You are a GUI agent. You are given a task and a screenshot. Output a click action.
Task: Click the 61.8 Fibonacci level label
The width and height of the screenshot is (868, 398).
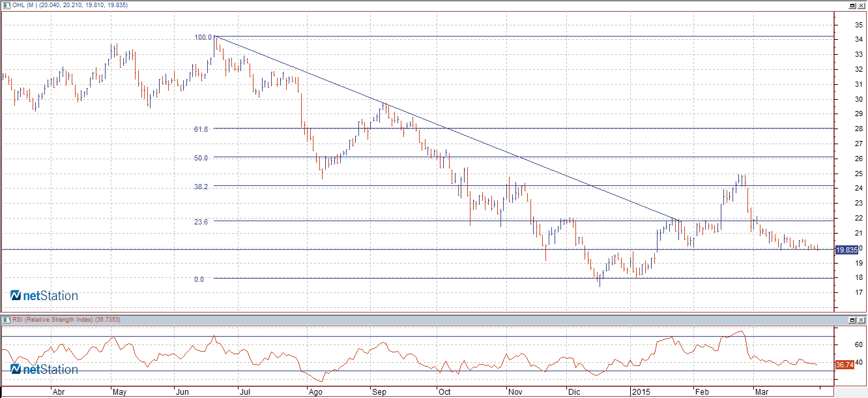201,129
